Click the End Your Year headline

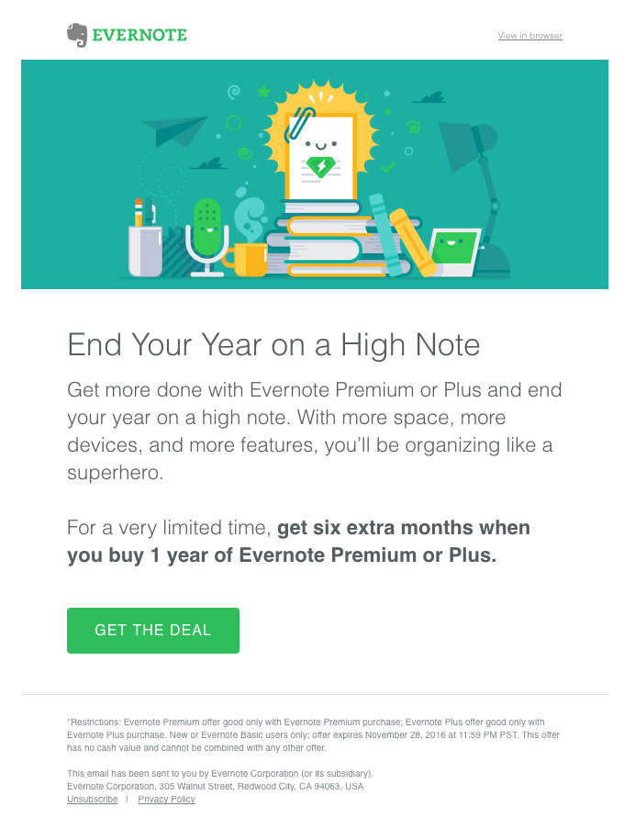point(273,345)
